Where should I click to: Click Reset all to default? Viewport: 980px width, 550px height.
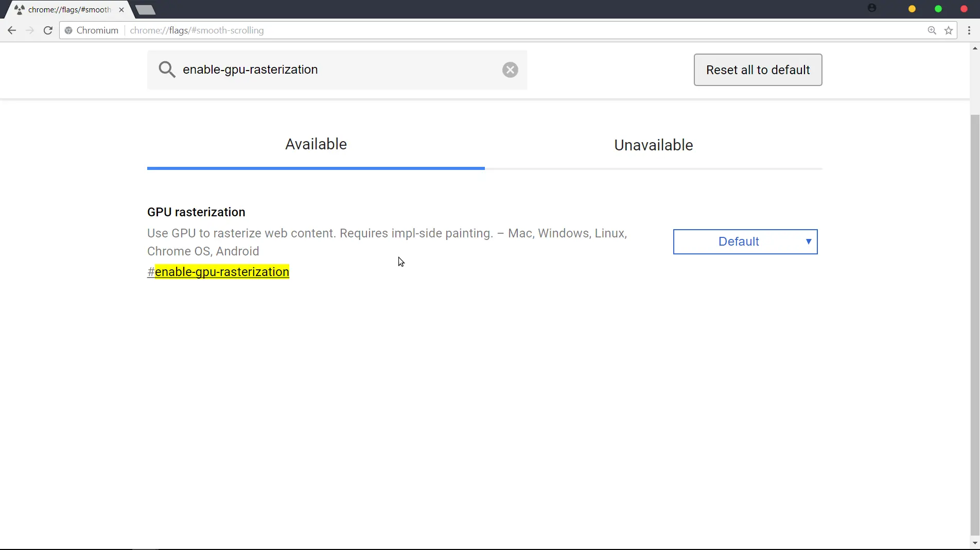(758, 70)
